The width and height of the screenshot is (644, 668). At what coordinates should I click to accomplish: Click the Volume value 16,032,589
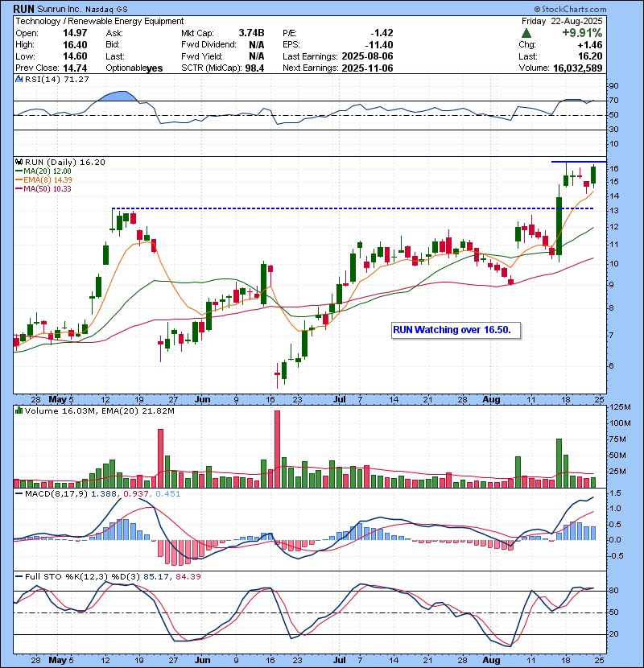coord(577,68)
